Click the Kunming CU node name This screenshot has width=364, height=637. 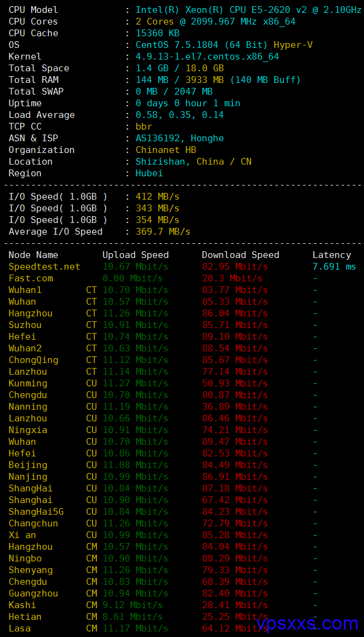click(x=28, y=383)
